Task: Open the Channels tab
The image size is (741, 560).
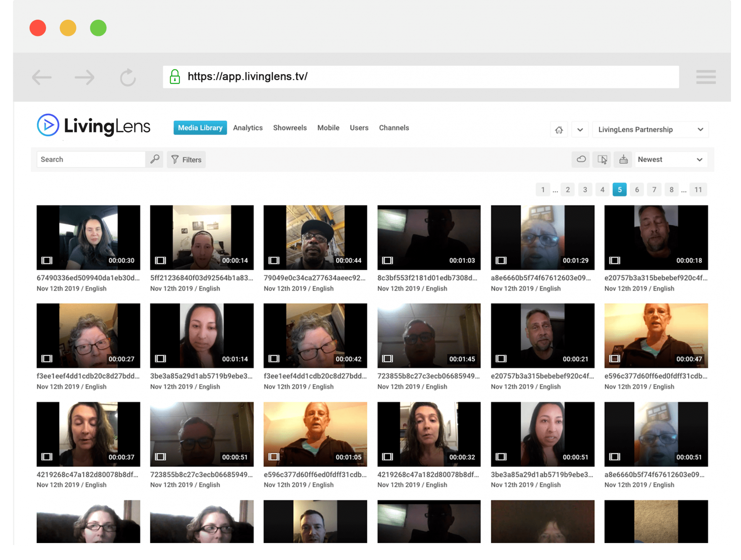Action: [x=394, y=128]
